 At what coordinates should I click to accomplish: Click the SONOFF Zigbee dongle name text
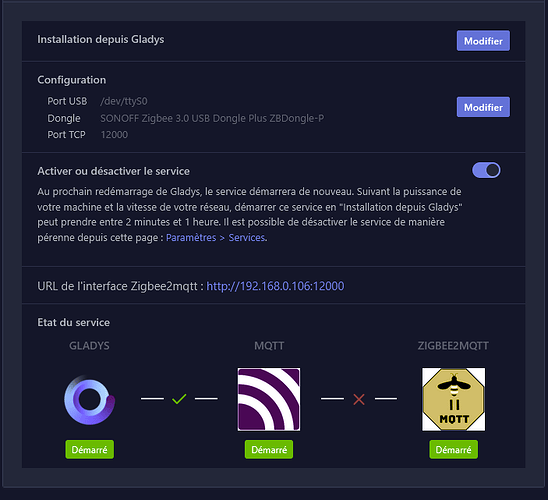(x=212, y=118)
